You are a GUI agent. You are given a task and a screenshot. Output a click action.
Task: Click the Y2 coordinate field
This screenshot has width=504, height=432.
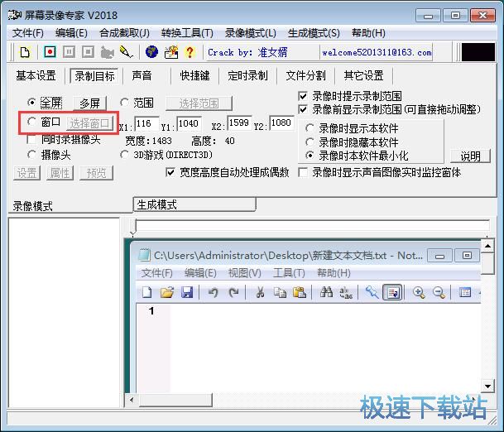click(x=281, y=123)
